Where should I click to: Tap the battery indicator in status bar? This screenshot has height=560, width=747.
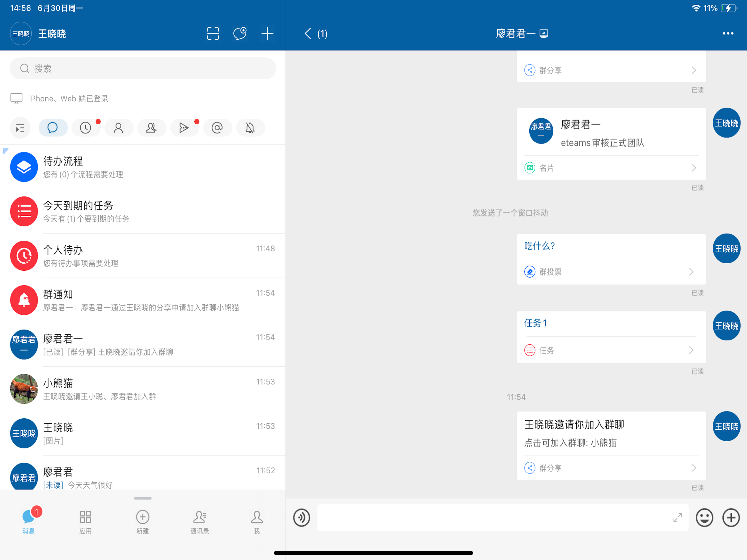[x=728, y=8]
